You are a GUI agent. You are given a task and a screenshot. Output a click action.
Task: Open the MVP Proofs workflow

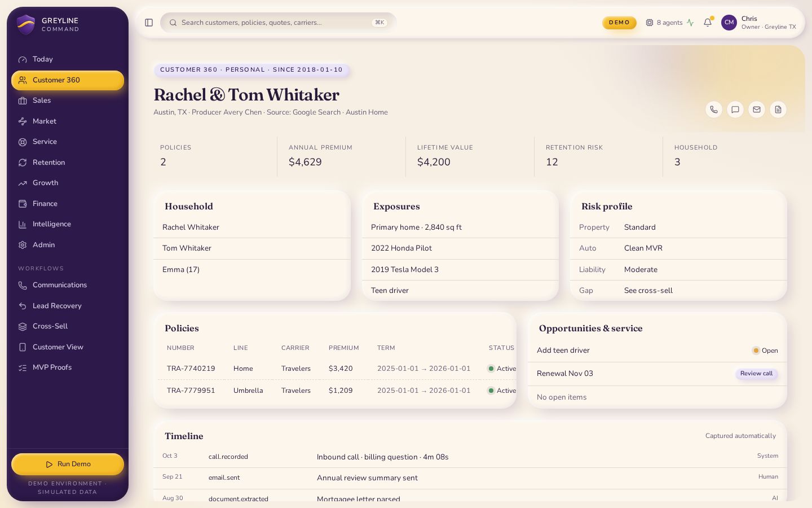point(68,367)
